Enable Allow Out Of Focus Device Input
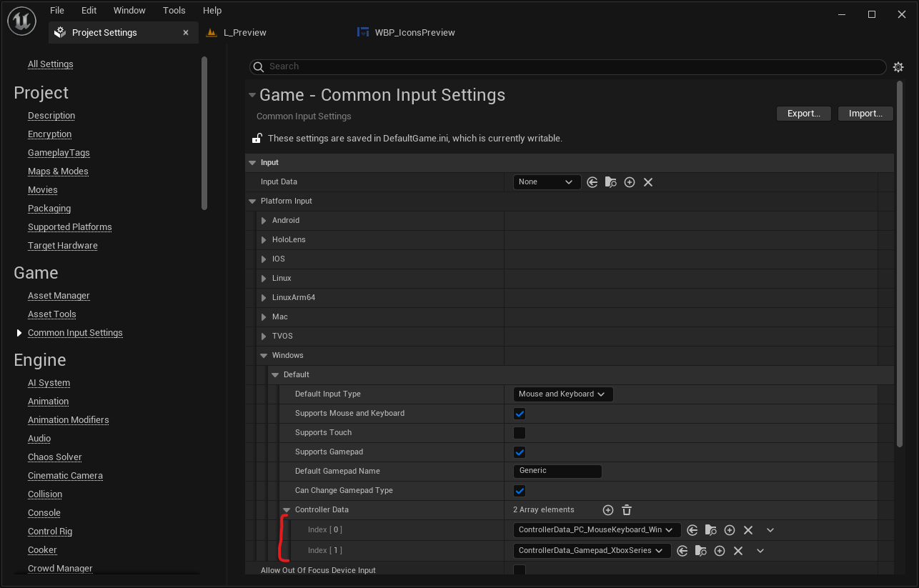This screenshot has width=919, height=588. pyautogui.click(x=520, y=570)
